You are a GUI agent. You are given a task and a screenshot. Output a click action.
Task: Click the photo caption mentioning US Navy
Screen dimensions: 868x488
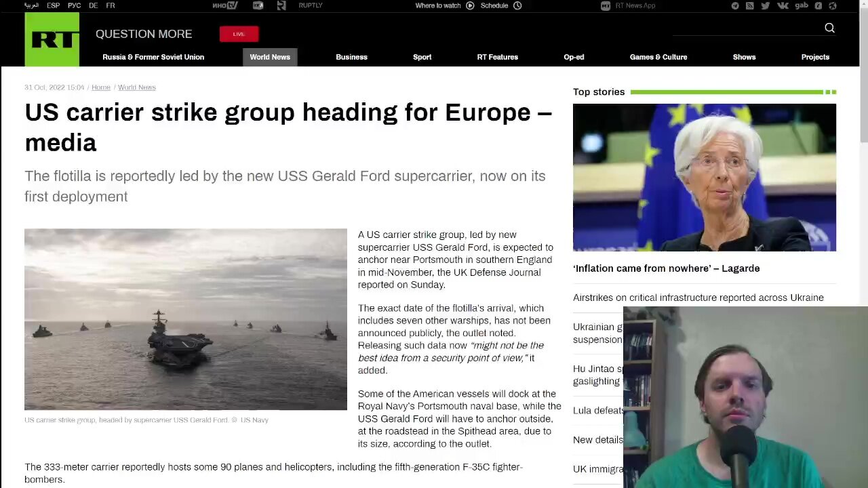[x=146, y=420]
